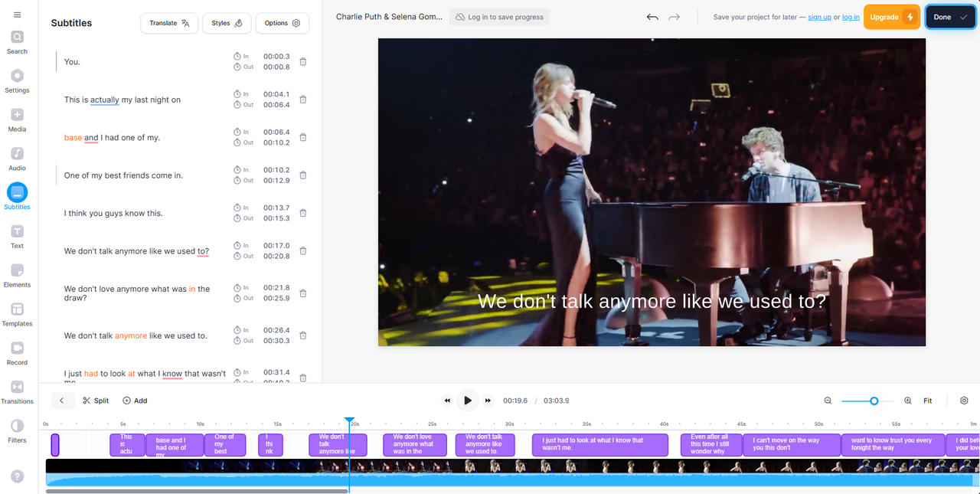Screen dimensions: 980x494
Task: Open the Settings panel in sidebar
Action: pyautogui.click(x=17, y=81)
